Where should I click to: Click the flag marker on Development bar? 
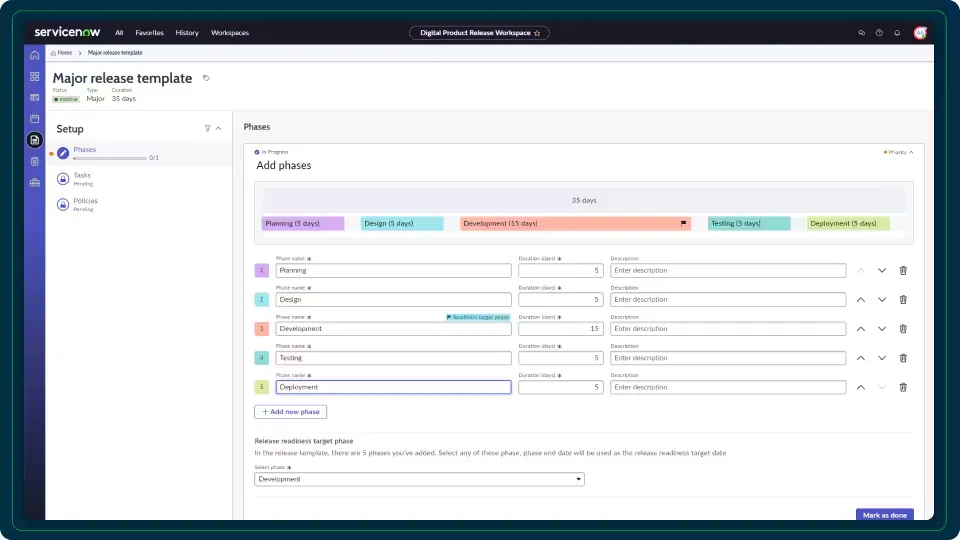pos(683,223)
